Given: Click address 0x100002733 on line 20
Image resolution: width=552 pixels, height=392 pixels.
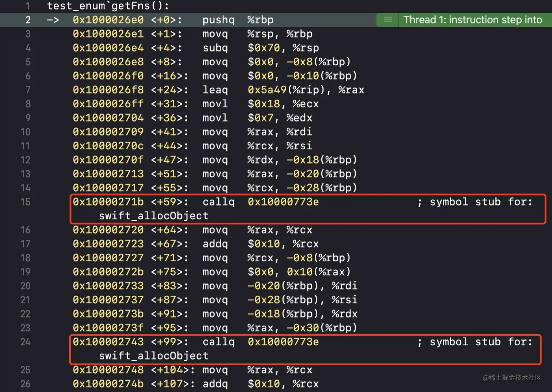Looking at the screenshot, I should click(x=108, y=286).
